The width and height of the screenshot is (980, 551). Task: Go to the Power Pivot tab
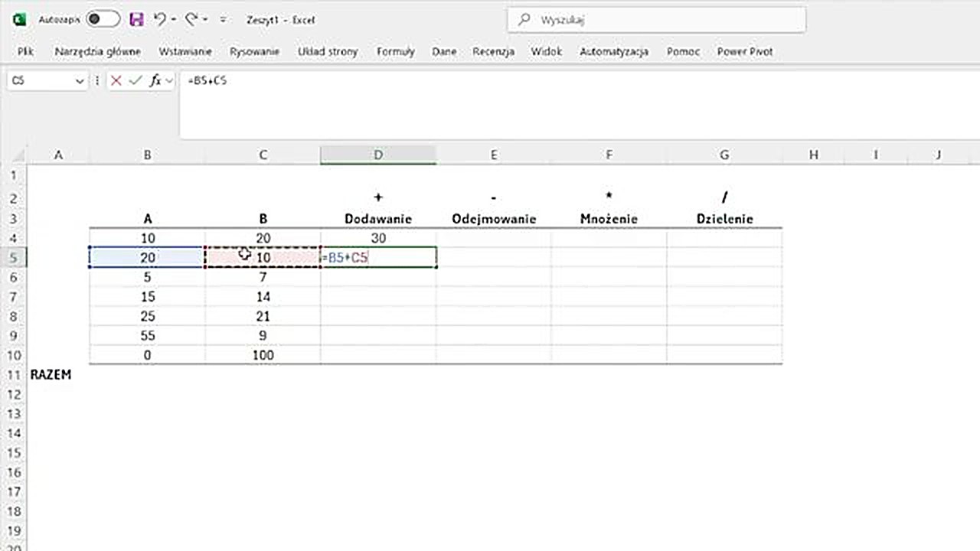coord(744,51)
